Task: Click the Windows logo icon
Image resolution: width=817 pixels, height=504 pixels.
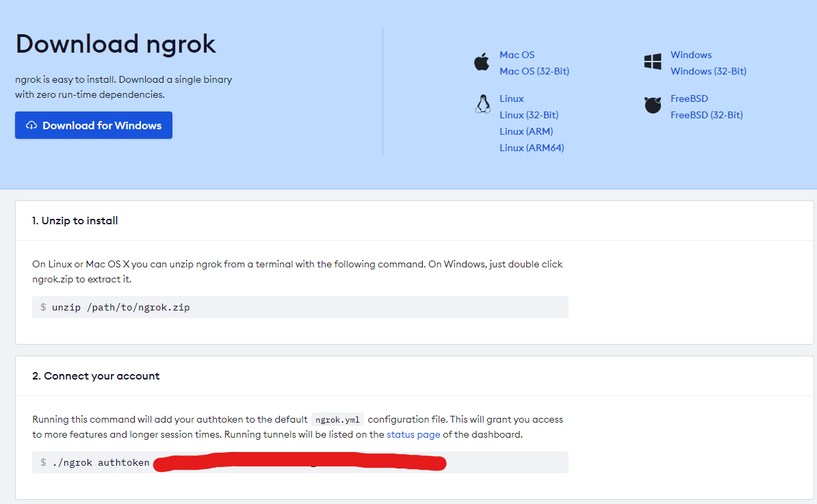Action: point(652,62)
